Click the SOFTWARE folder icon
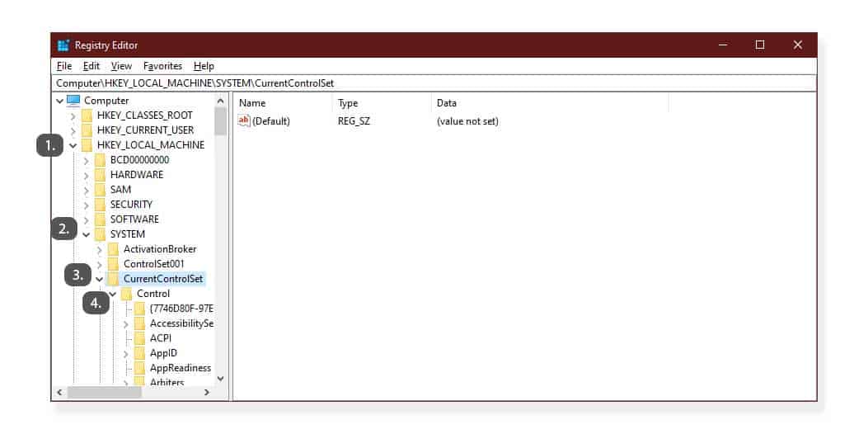 pos(101,219)
